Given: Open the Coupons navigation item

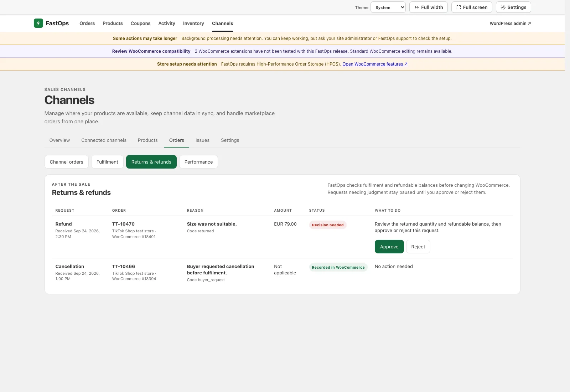Looking at the screenshot, I should [140, 24].
